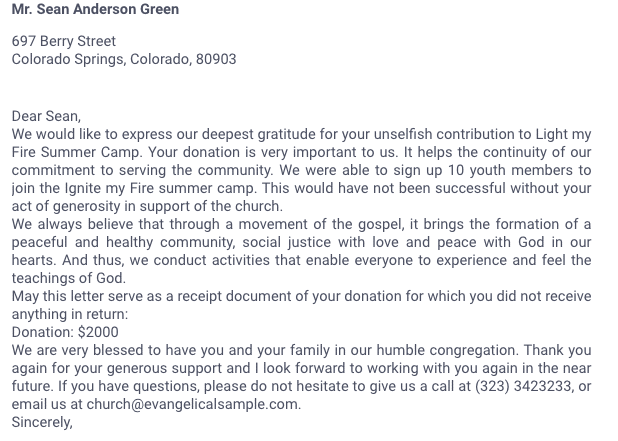This screenshot has height=441, width=618.
Task: Click the words support of the church
Action: click(216, 206)
